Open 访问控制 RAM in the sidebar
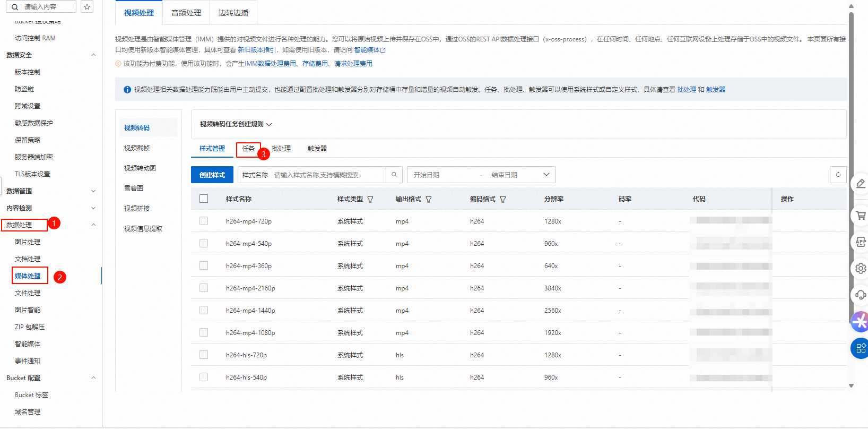 (35, 38)
